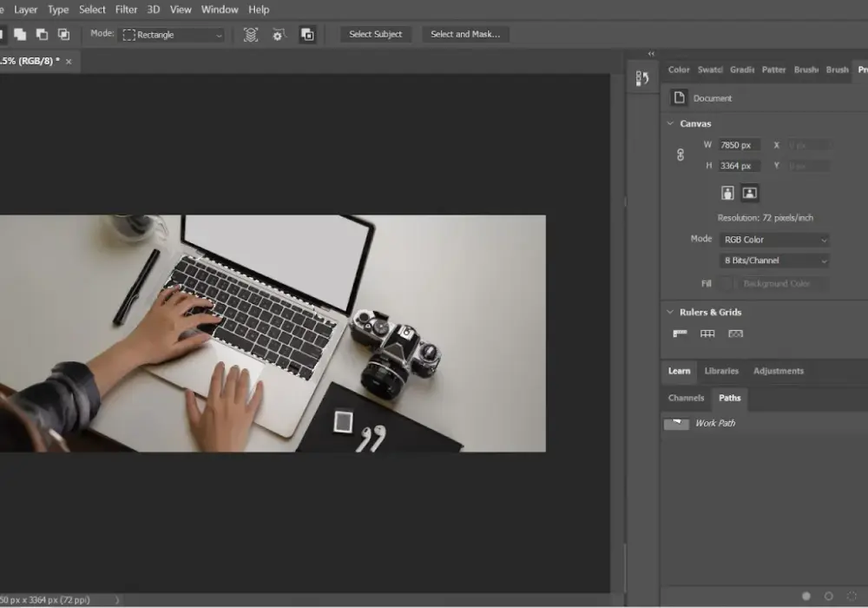Open the selection Mode dropdown showing Rectangle
868x608 pixels.
tap(173, 35)
